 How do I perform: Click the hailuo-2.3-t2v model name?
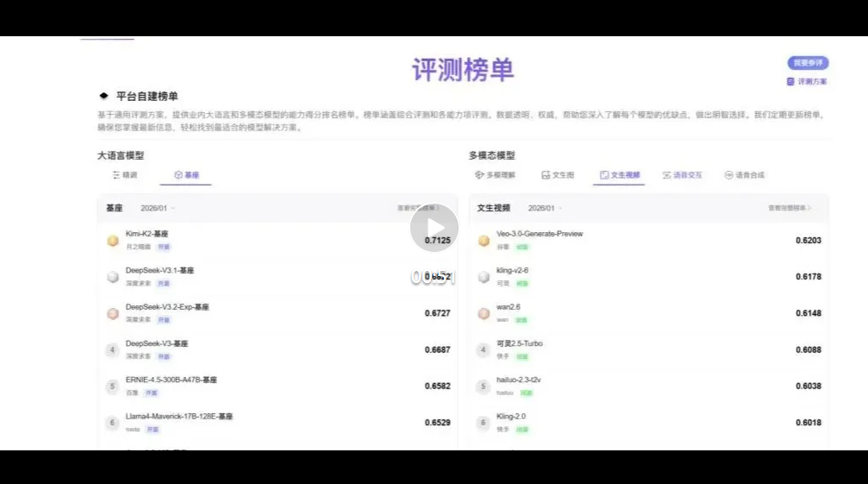point(519,380)
